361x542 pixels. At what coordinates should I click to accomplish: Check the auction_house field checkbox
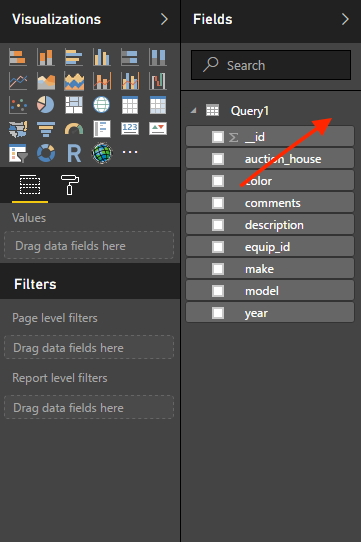218,159
